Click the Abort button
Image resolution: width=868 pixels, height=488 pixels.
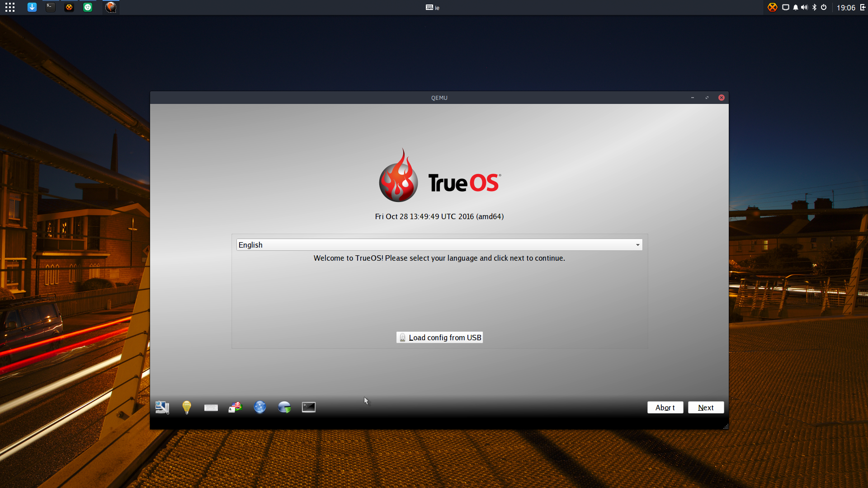(x=665, y=408)
